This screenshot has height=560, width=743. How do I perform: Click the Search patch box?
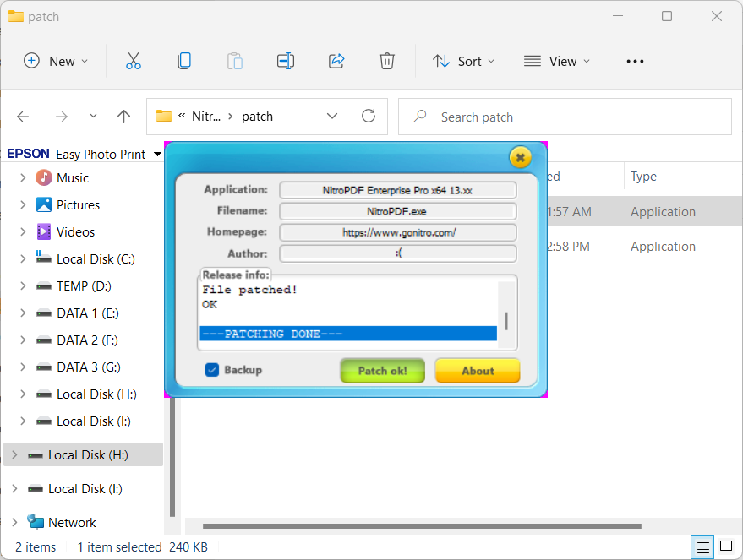[565, 117]
